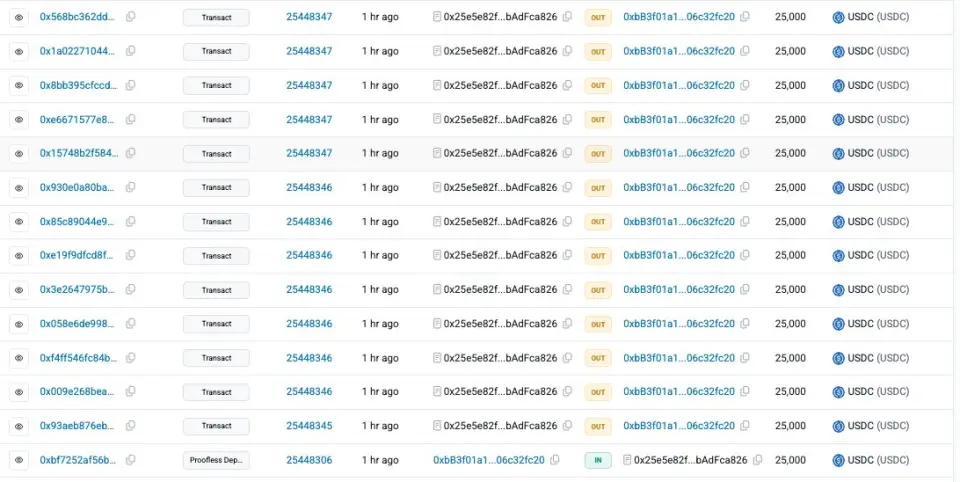The width and height of the screenshot is (960, 482).
Task: Copy the 0x8bb395cfccd transaction hash
Action: [130, 86]
